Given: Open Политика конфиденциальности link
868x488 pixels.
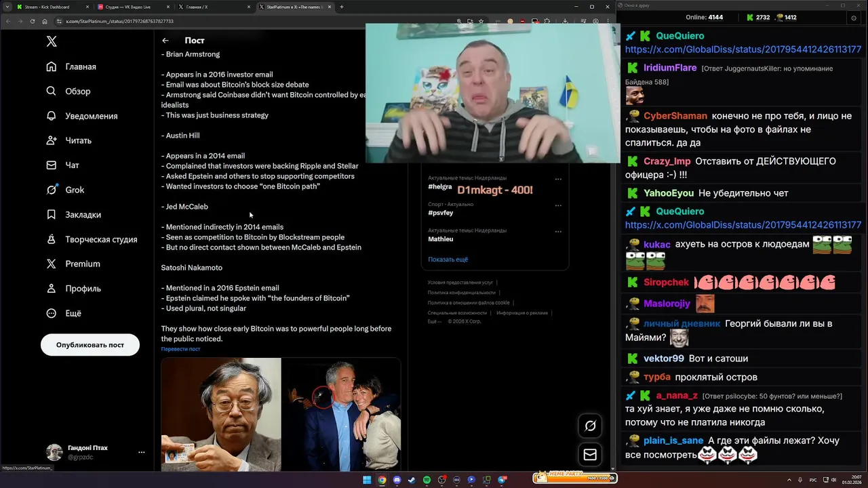Looking at the screenshot, I should click(462, 292).
